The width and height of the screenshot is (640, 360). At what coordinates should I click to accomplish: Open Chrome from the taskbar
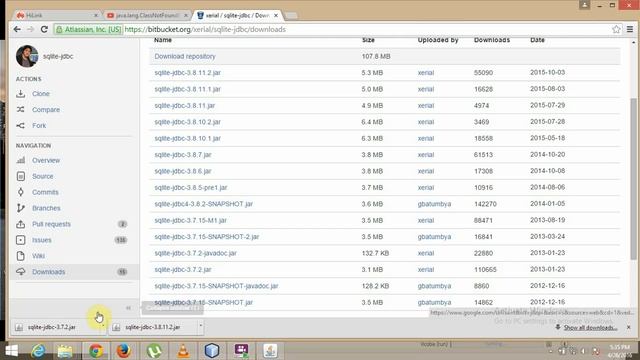click(96, 351)
